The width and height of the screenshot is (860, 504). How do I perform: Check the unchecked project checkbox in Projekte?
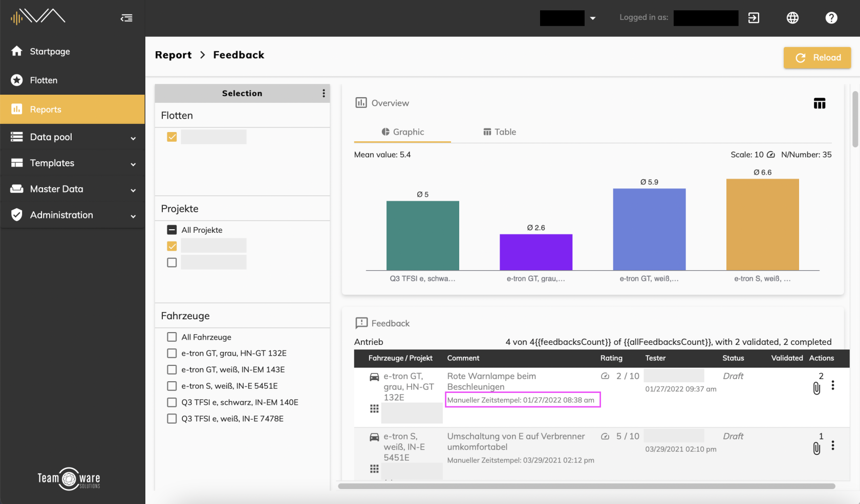point(172,262)
